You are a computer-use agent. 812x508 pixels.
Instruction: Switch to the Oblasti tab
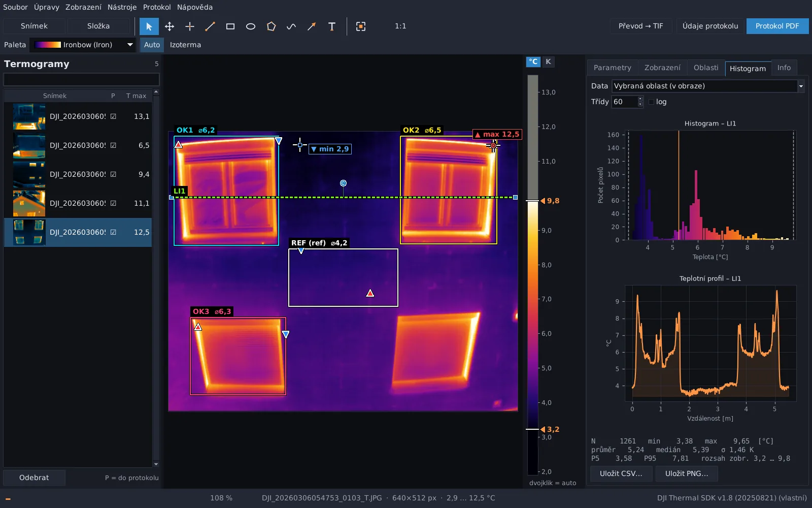click(x=706, y=68)
